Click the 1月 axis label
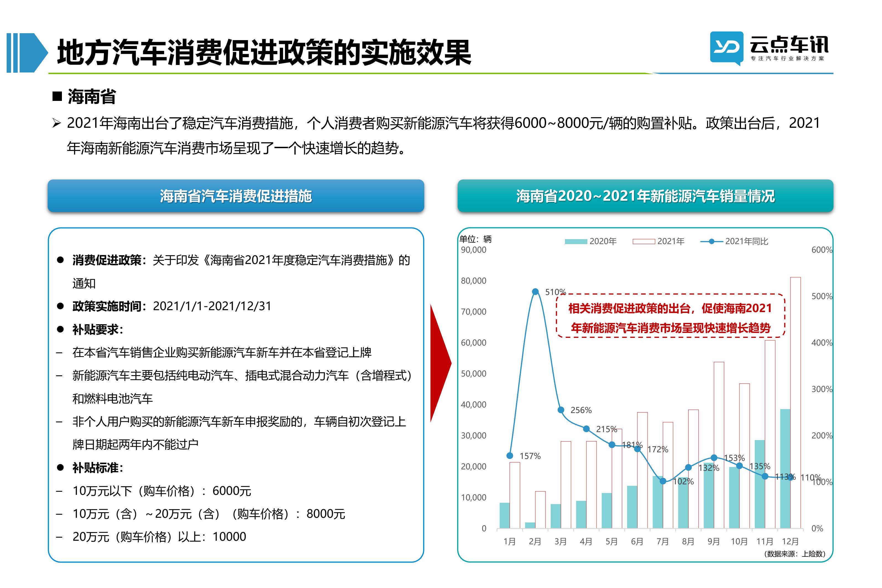This screenshot has width=882, height=588. point(509,542)
